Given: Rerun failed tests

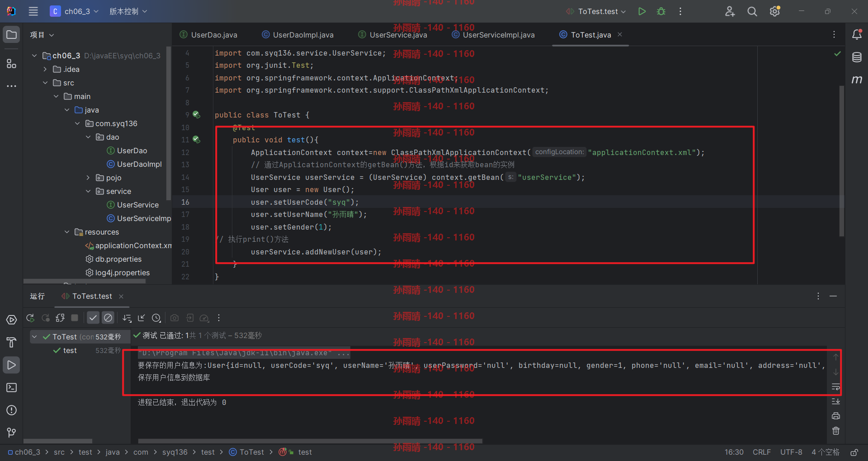Looking at the screenshot, I should 45,318.
